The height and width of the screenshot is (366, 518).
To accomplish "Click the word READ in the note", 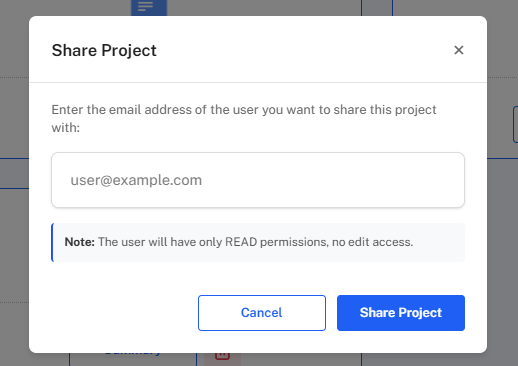I will pyautogui.click(x=241, y=242).
